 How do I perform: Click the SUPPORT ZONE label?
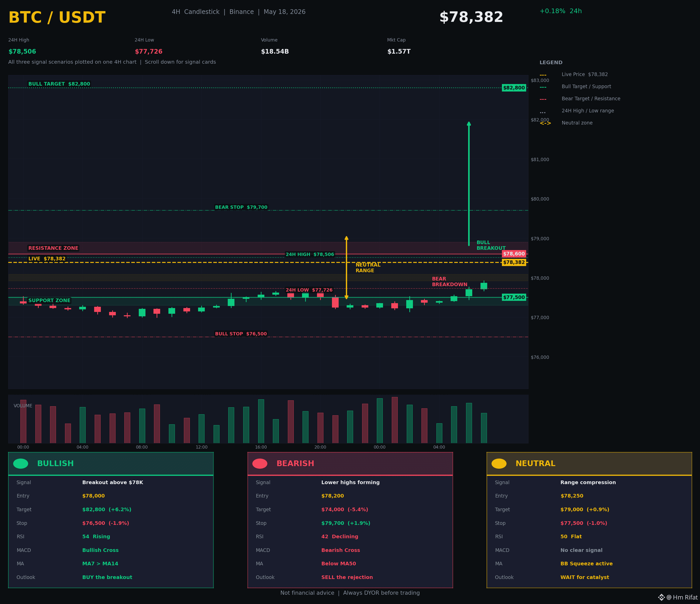tap(49, 301)
